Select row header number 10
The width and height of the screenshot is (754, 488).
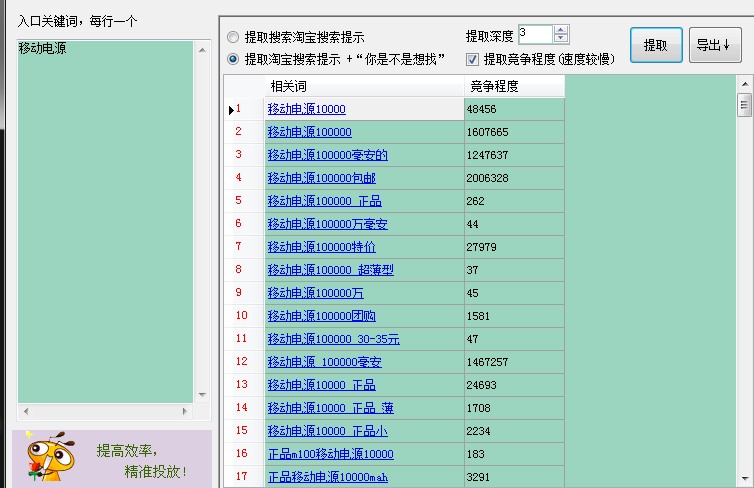[244, 316]
